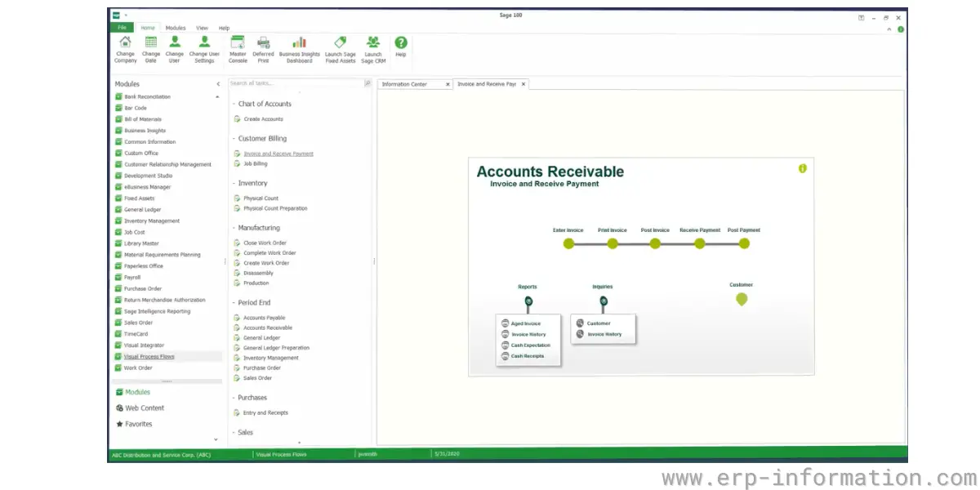
Task: Click the Receive Payment process node
Action: tap(700, 243)
